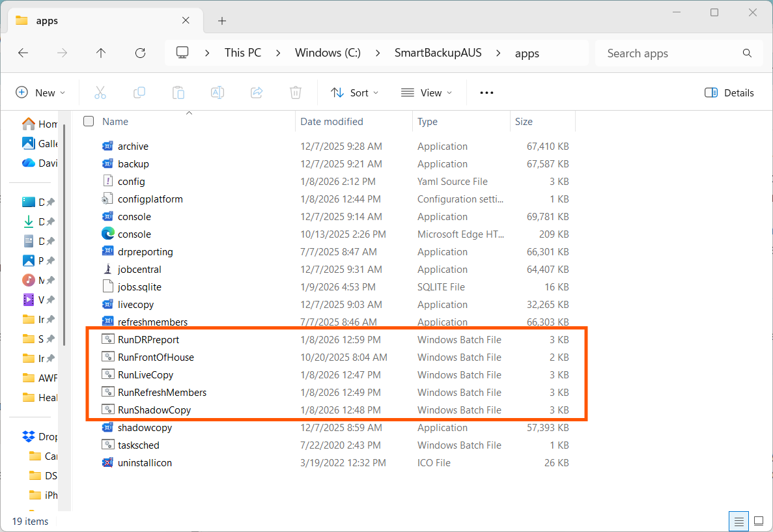Switch to large thumbnails view in status bar
This screenshot has height=532, width=773.
pyautogui.click(x=758, y=521)
